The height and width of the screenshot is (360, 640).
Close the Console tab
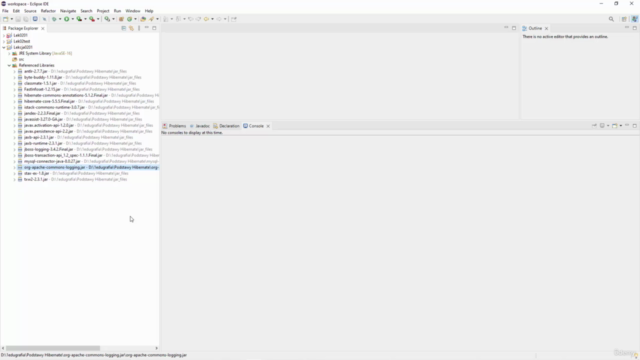(x=268, y=126)
